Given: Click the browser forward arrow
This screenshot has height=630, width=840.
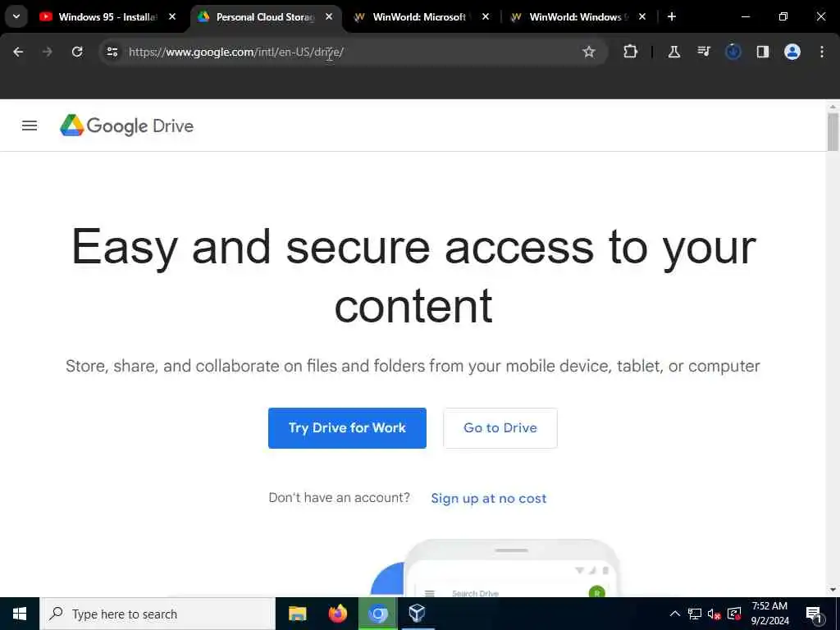Looking at the screenshot, I should [48, 52].
